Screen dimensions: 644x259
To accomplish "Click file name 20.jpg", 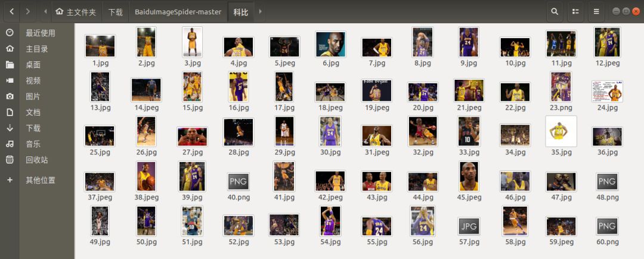I will pos(423,108).
